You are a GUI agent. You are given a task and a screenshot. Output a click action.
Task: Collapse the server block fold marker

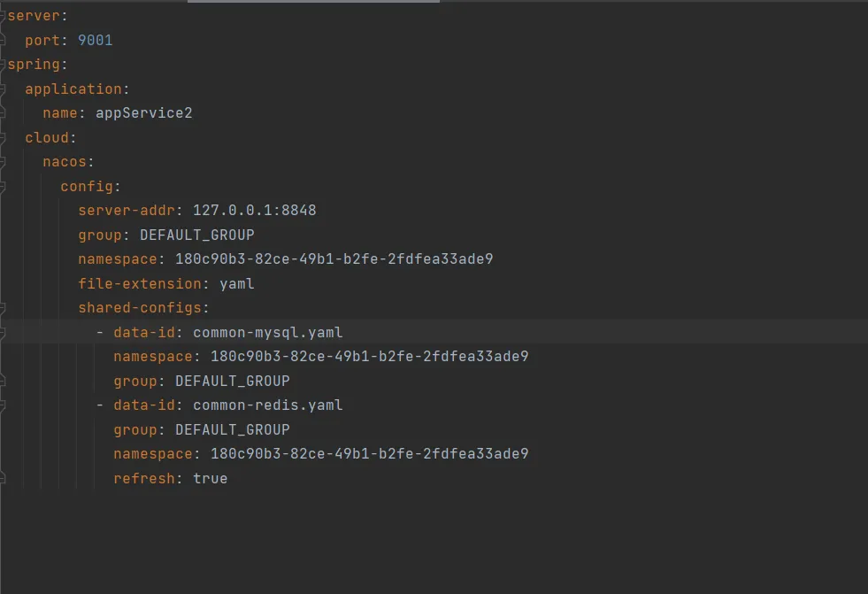coord(3,16)
